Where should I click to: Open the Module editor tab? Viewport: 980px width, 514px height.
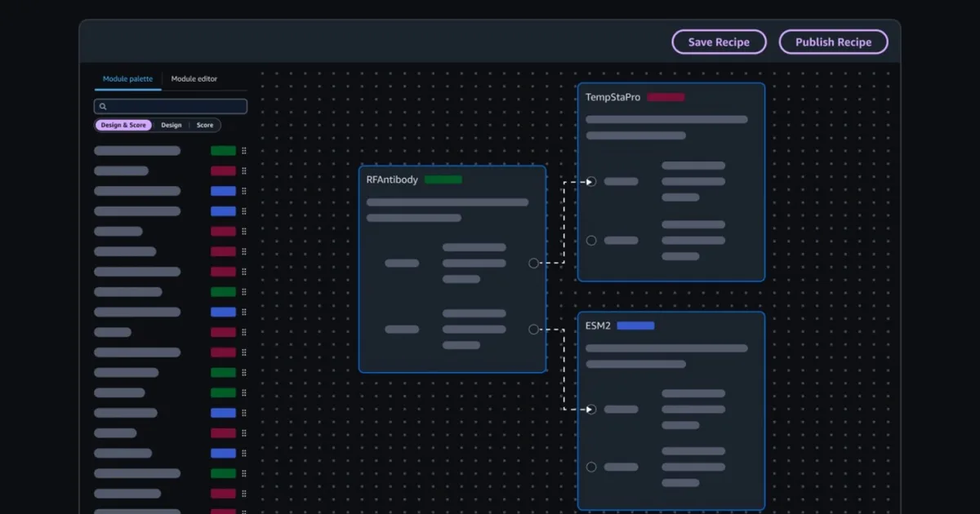click(194, 79)
